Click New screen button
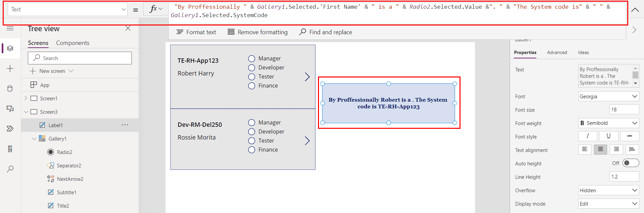Image resolution: width=644 pixels, height=213 pixels. [48, 71]
